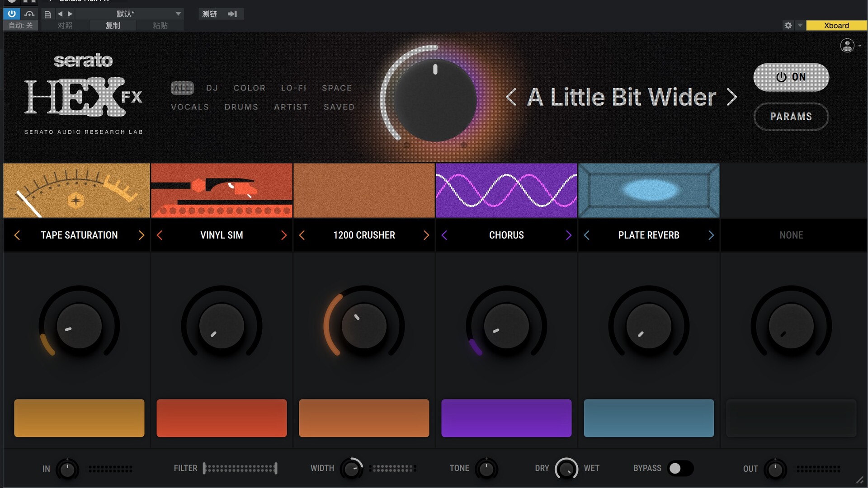The height and width of the screenshot is (488, 868).
Task: Switch Vinyl Sim to next effect
Action: click(283, 235)
